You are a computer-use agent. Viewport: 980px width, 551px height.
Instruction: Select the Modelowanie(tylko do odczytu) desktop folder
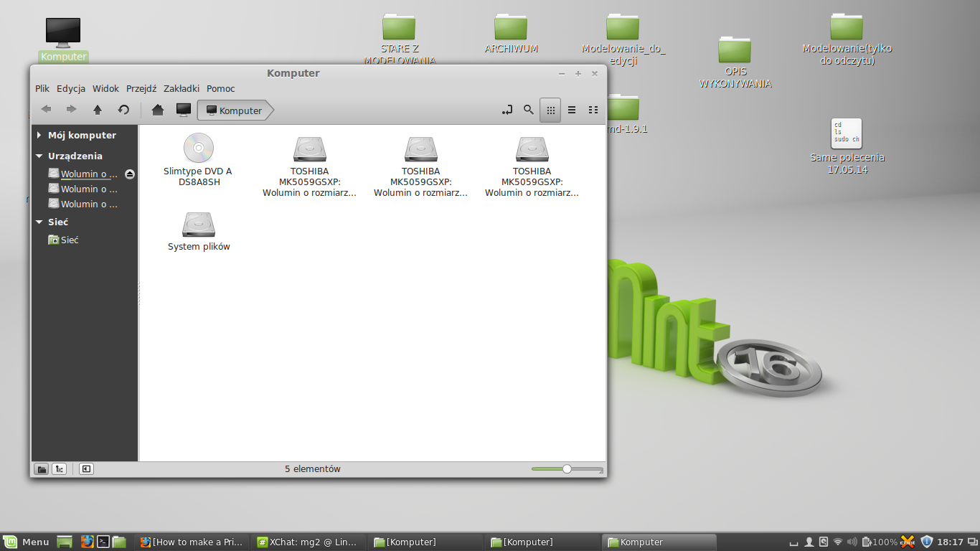tap(847, 39)
